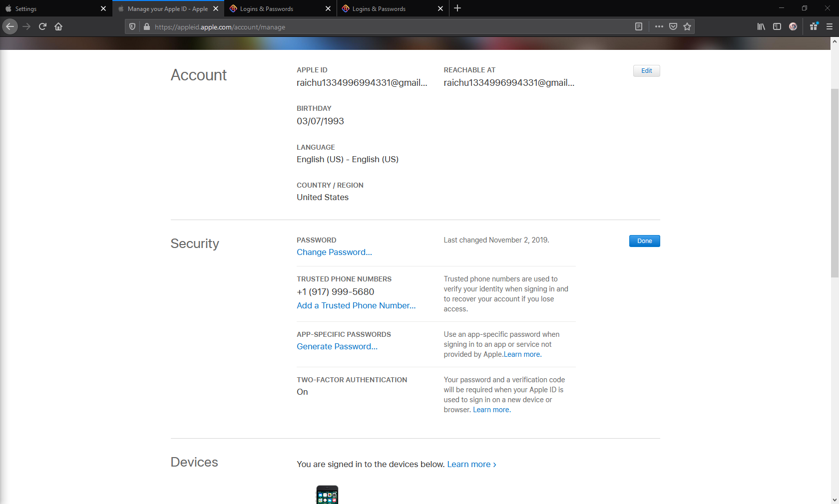The height and width of the screenshot is (504, 839).
Task: Restore down the browser window
Action: pos(805,8)
